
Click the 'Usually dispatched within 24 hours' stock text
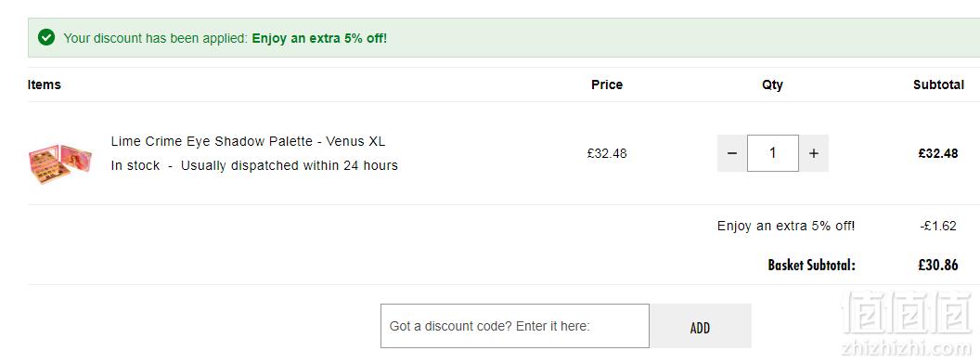[x=290, y=165]
